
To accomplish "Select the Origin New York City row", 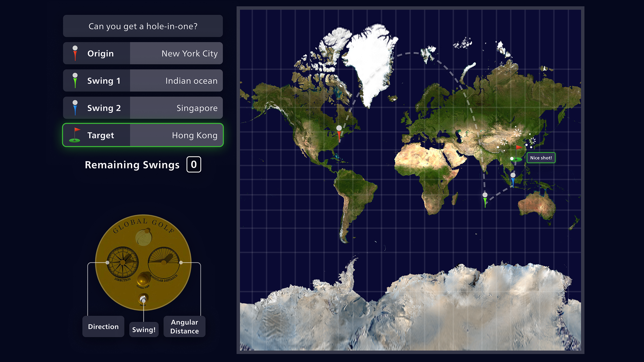I will [143, 53].
